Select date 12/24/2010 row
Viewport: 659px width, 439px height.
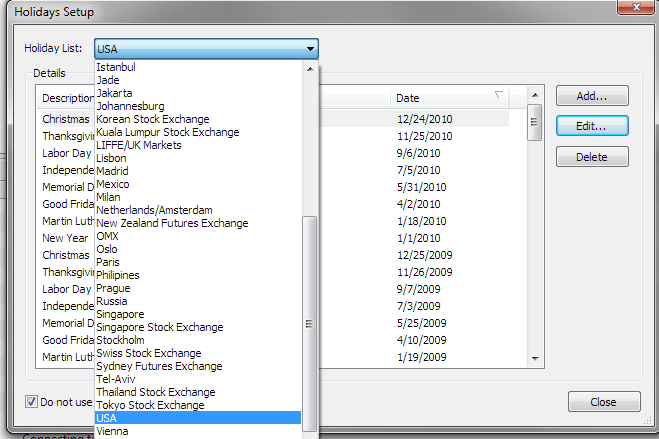click(x=425, y=119)
